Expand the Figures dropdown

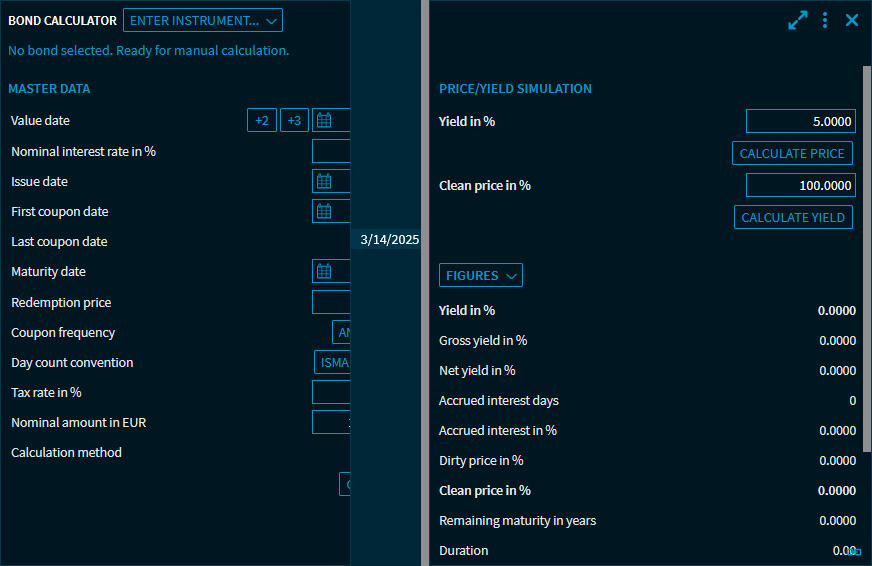click(x=481, y=275)
